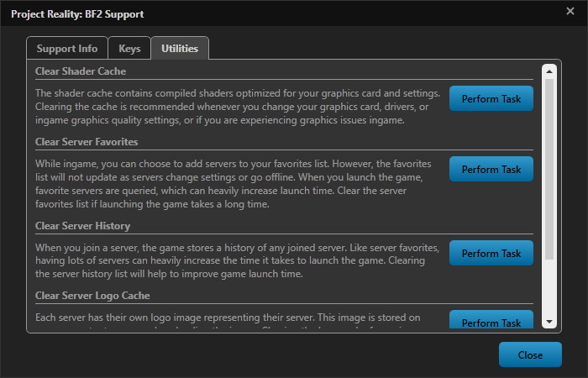The image size is (588, 378).
Task: Click the shader cache description paragraph
Action: [x=238, y=107]
